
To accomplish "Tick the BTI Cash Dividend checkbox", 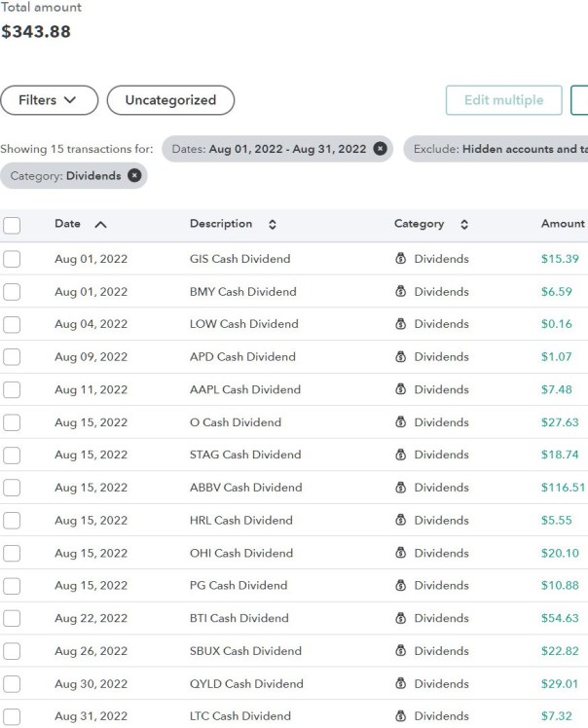I will (12, 619).
